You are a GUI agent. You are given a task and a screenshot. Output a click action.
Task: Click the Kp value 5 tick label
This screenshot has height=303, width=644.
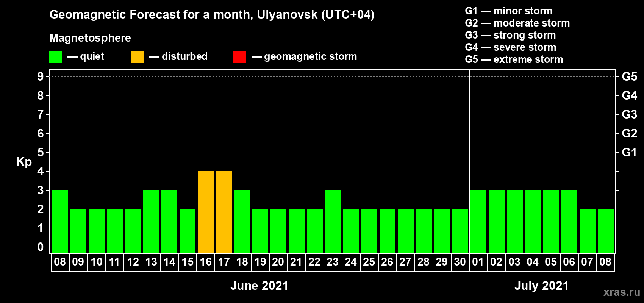[41, 152]
